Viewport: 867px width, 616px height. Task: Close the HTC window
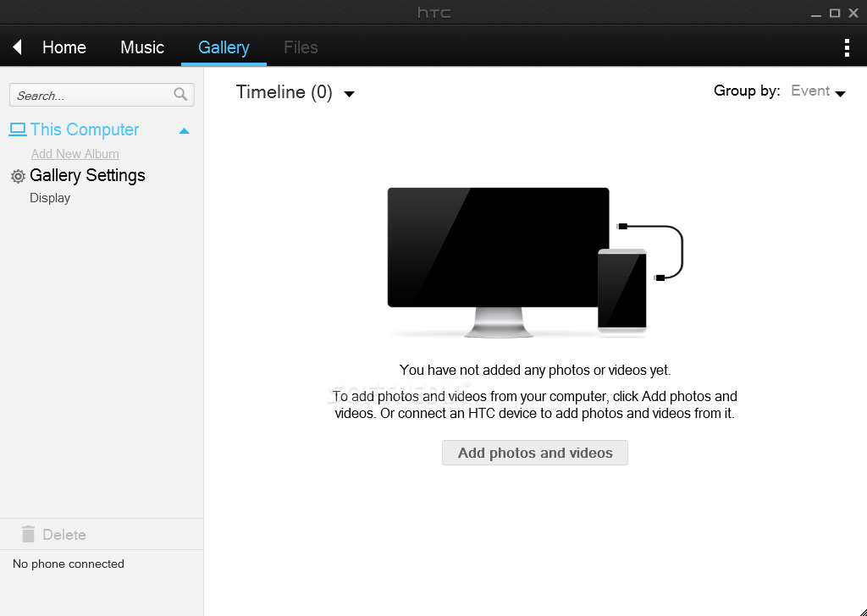[x=853, y=13]
